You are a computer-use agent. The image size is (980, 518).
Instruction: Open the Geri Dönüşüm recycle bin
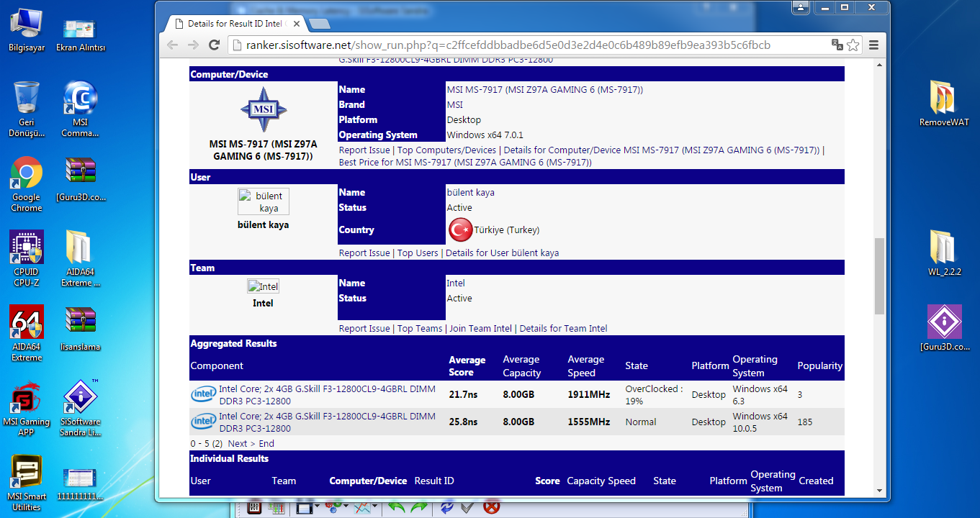coord(27,109)
